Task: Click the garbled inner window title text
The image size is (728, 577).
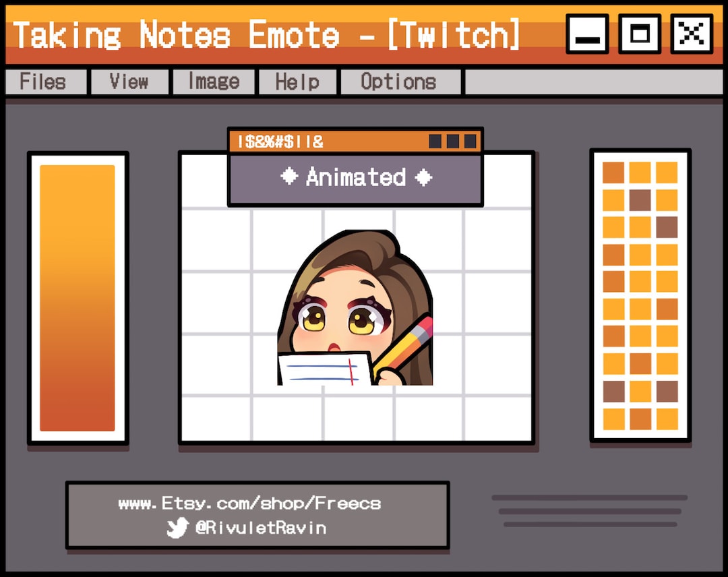Action: (x=280, y=141)
